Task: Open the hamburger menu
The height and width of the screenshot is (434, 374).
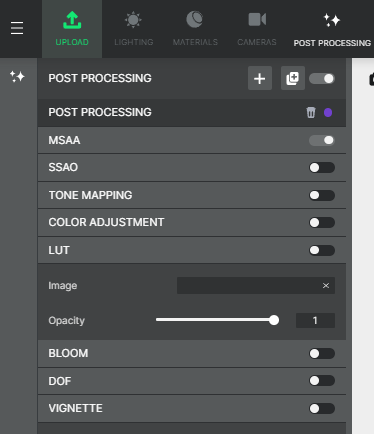Action: (x=17, y=28)
